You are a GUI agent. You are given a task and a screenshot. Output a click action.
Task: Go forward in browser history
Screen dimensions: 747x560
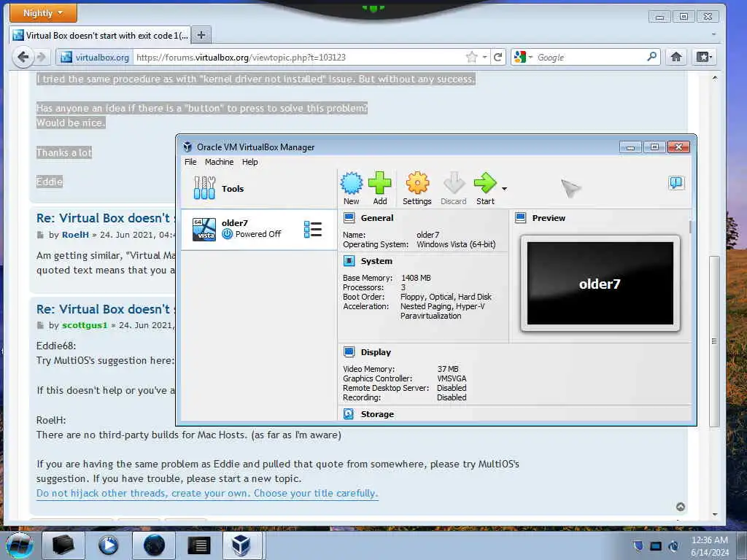click(42, 57)
